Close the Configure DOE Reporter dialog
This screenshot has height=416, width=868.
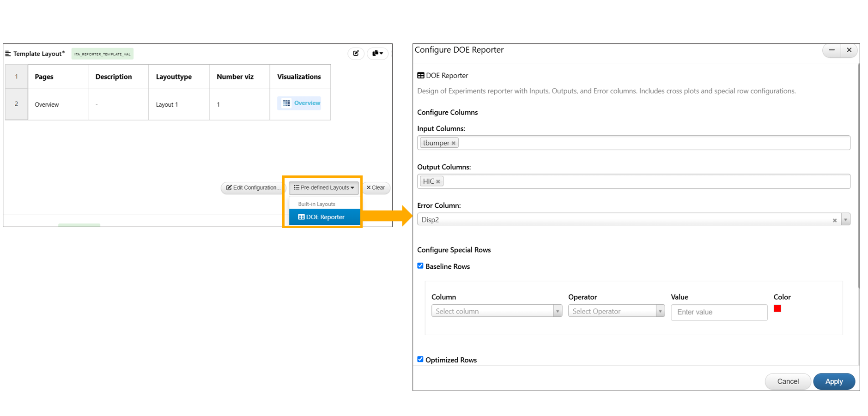849,50
